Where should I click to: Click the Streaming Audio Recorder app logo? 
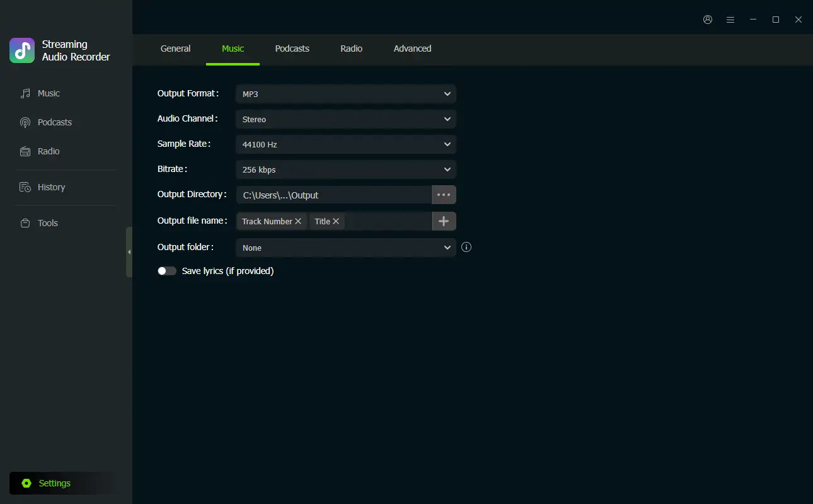coord(22,50)
